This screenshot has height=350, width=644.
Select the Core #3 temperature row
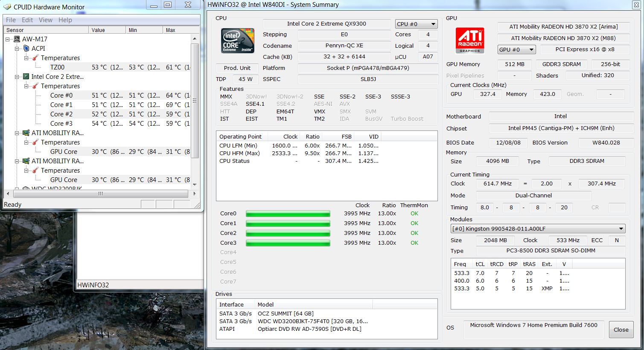pos(119,124)
